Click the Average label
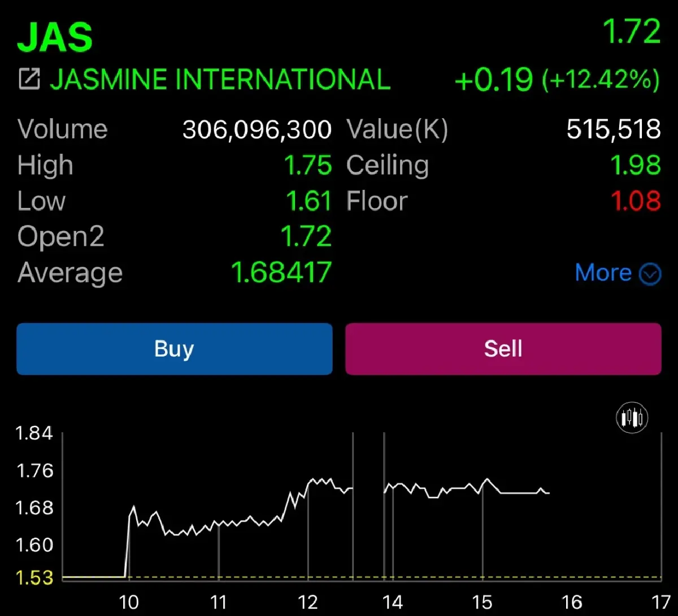678x616 pixels. click(x=70, y=274)
